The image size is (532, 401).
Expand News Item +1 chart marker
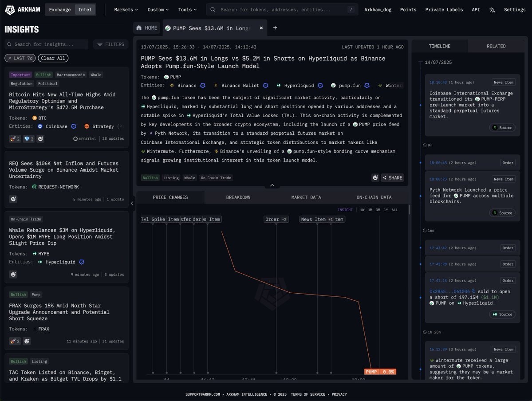317,220
